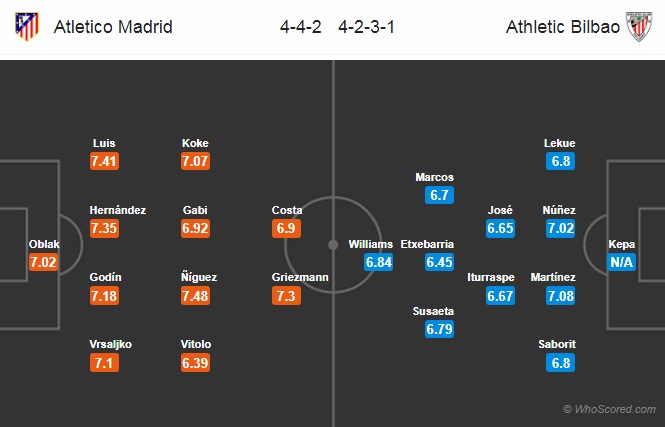This screenshot has width=665, height=427.
Task: Click the Atletico Madrid crest icon
Action: coord(27,26)
